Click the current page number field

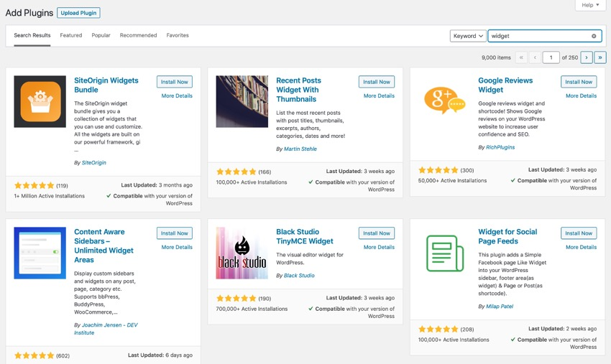[551, 57]
